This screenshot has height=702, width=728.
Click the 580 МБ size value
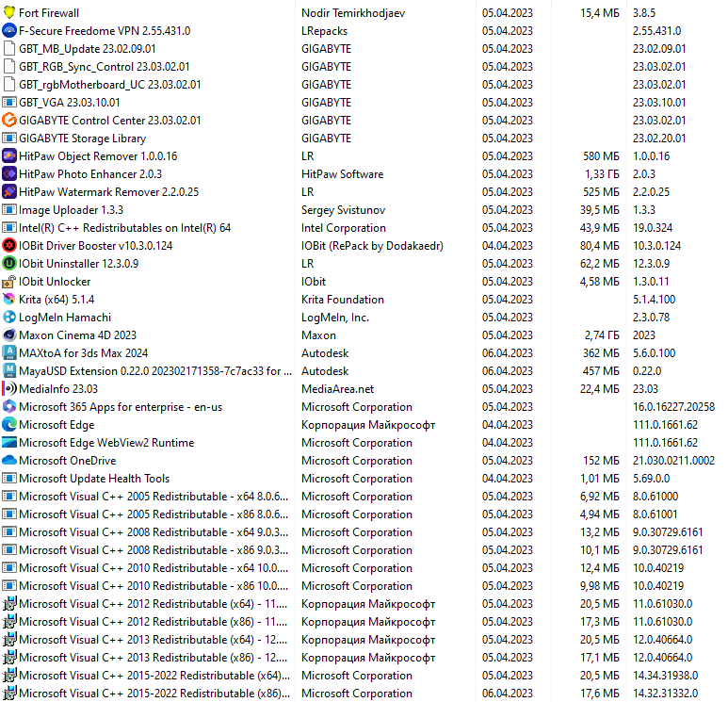point(601,156)
